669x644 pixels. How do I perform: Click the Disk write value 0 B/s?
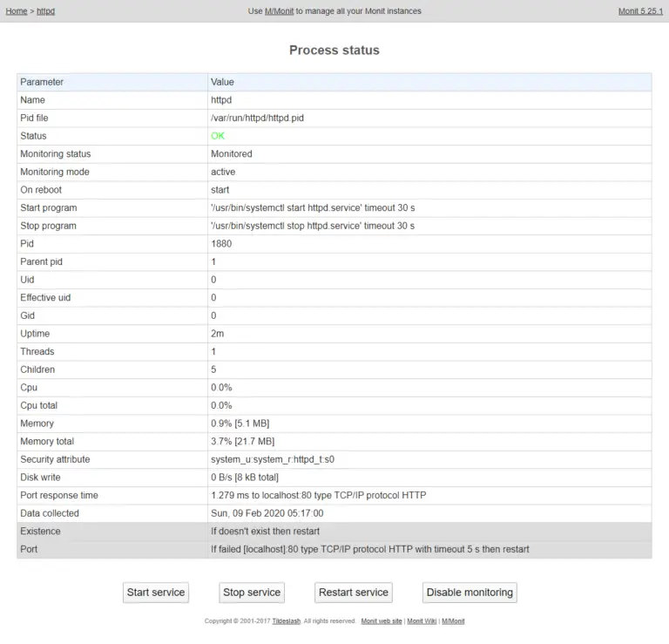click(x=245, y=478)
